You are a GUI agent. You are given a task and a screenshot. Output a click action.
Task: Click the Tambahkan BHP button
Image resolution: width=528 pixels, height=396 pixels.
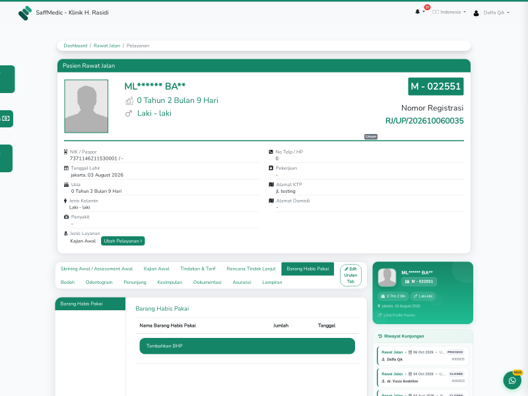click(247, 346)
